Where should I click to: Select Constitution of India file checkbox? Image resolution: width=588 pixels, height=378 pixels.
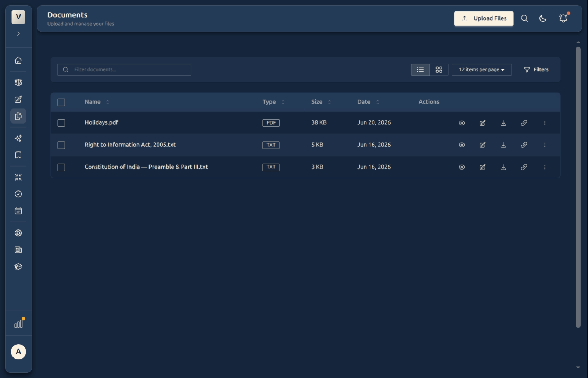[x=61, y=167]
